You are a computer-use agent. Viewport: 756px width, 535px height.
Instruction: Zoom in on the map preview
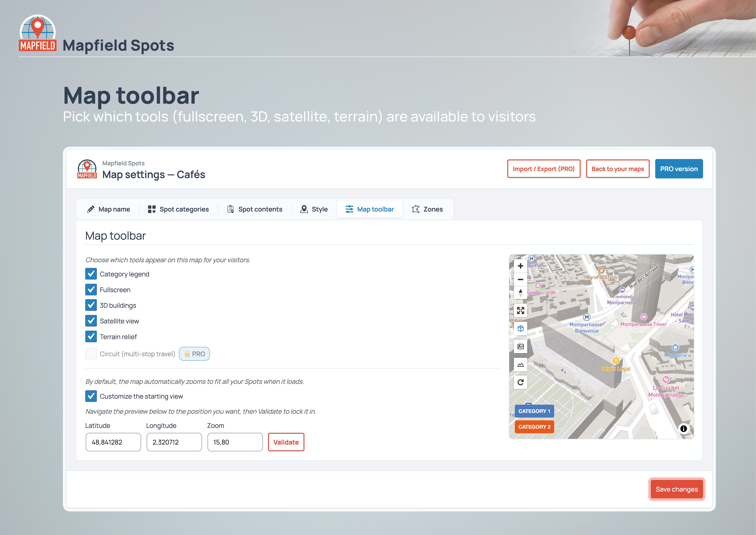point(520,266)
